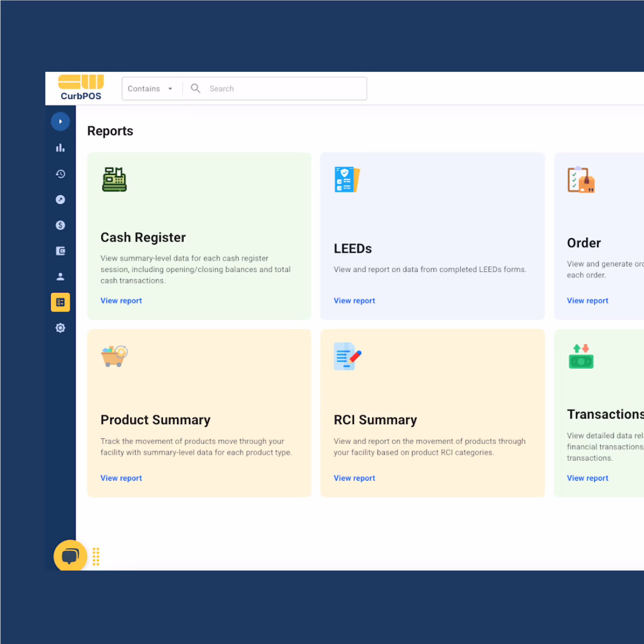644x644 pixels.
Task: Click the Order clipboard box icon
Action: (581, 180)
